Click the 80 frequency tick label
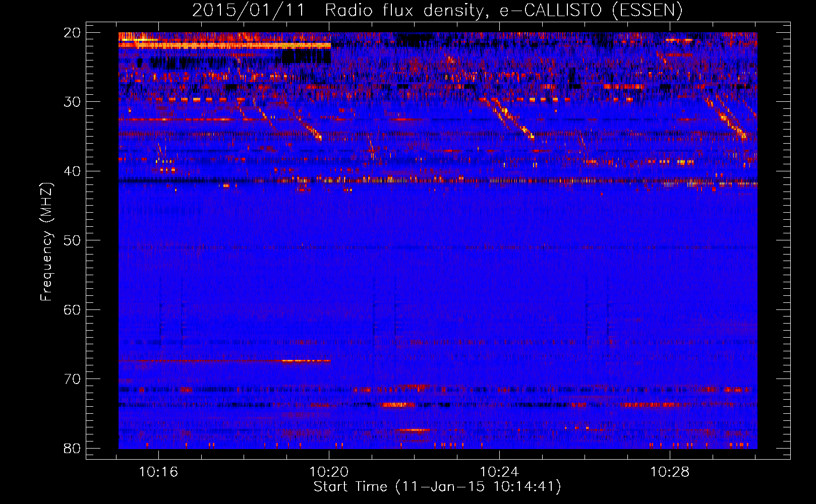The height and width of the screenshot is (504, 816). [x=72, y=448]
